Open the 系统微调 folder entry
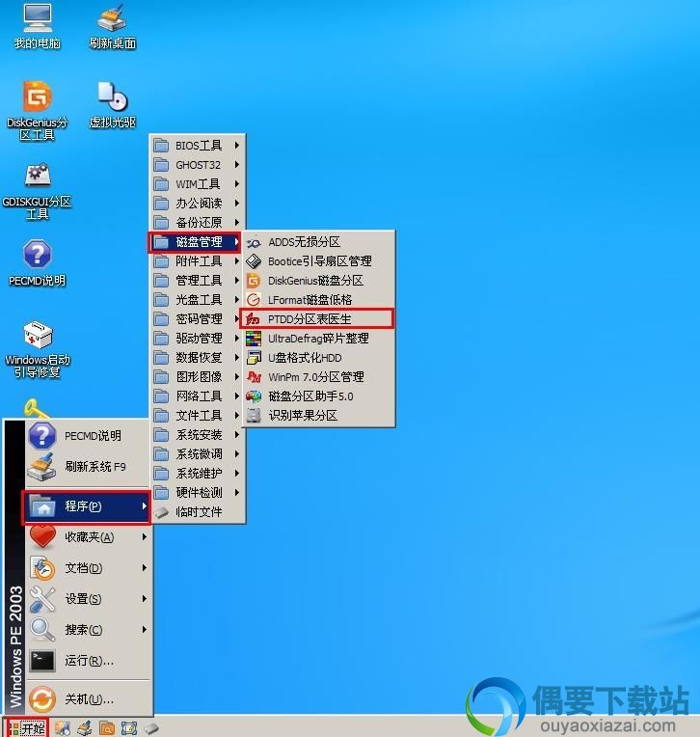Viewport: 700px width, 737px height. click(x=198, y=453)
